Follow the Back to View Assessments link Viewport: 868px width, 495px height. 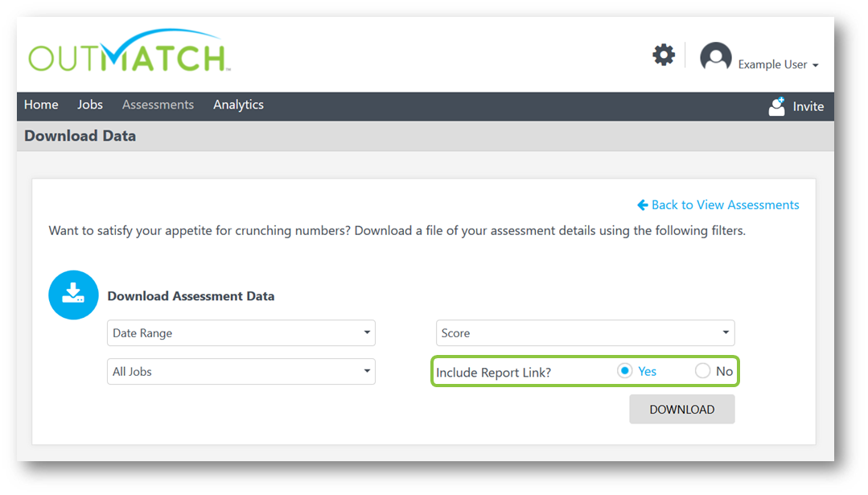pyautogui.click(x=724, y=204)
